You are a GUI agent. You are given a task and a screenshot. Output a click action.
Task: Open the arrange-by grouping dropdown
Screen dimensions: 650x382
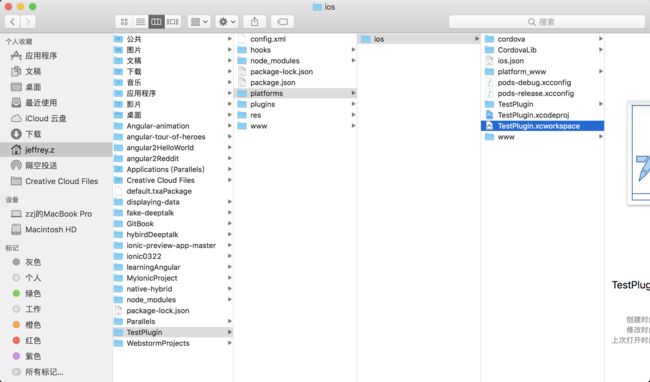click(199, 22)
